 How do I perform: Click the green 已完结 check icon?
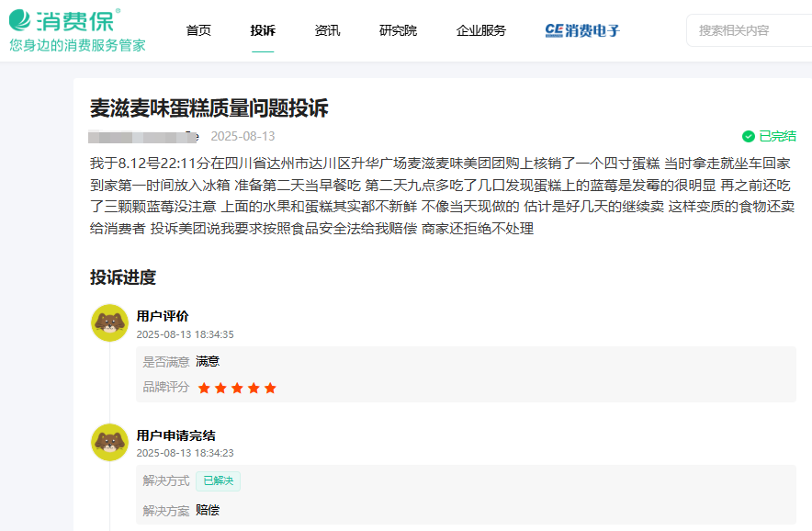(749, 136)
